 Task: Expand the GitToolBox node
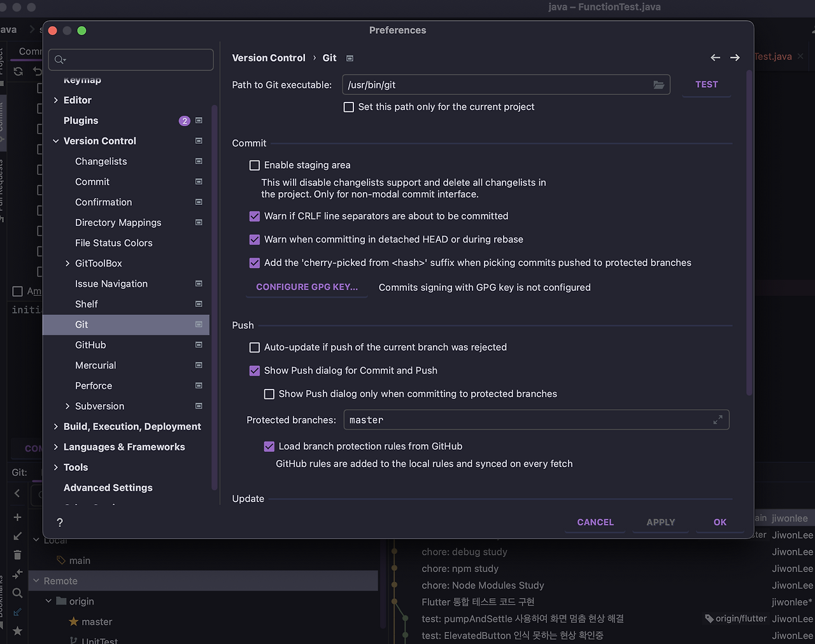coord(67,263)
